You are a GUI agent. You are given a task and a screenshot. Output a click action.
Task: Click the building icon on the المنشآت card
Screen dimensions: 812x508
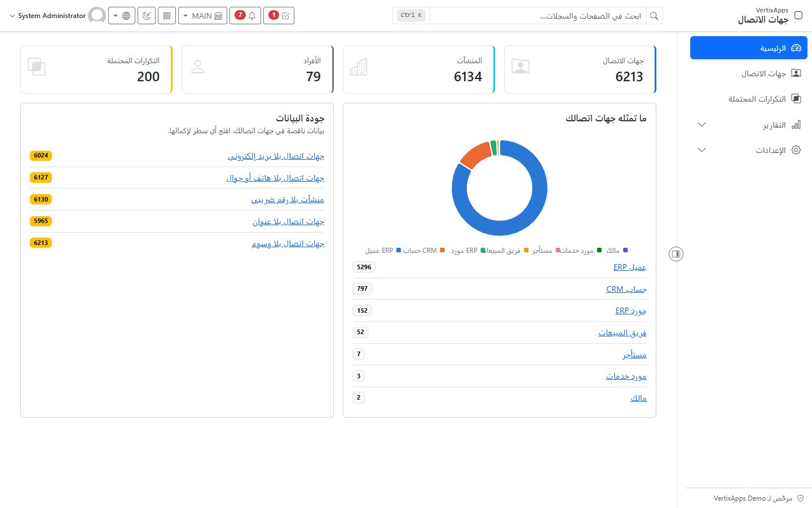point(359,67)
